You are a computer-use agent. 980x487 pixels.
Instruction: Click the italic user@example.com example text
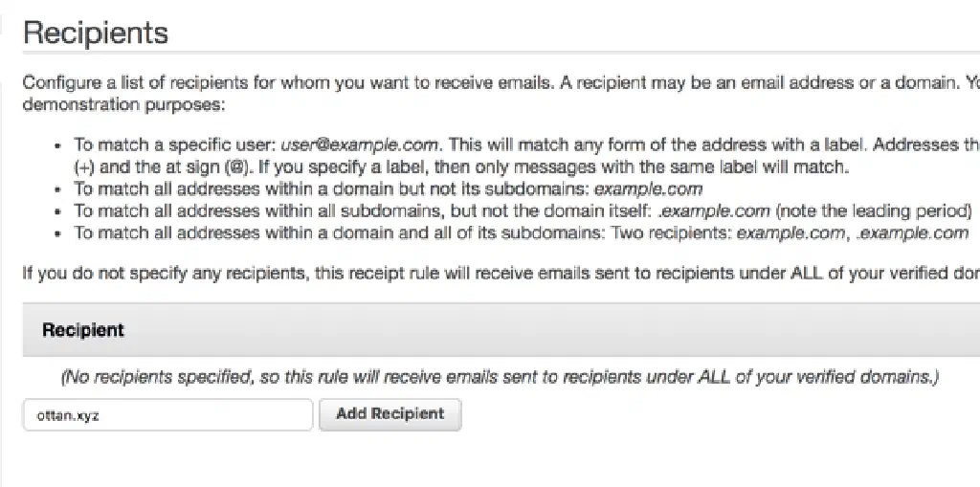(x=359, y=146)
